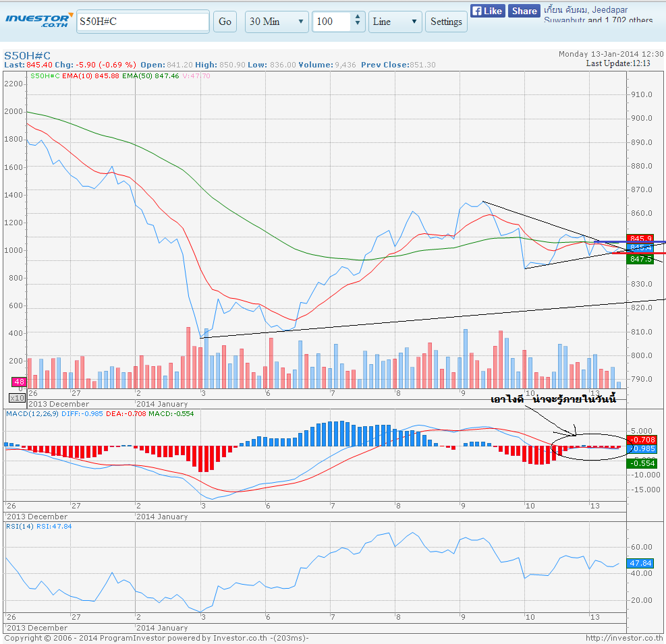The width and height of the screenshot is (666, 644).
Task: Click the 100 bars count field
Action: click(x=332, y=22)
